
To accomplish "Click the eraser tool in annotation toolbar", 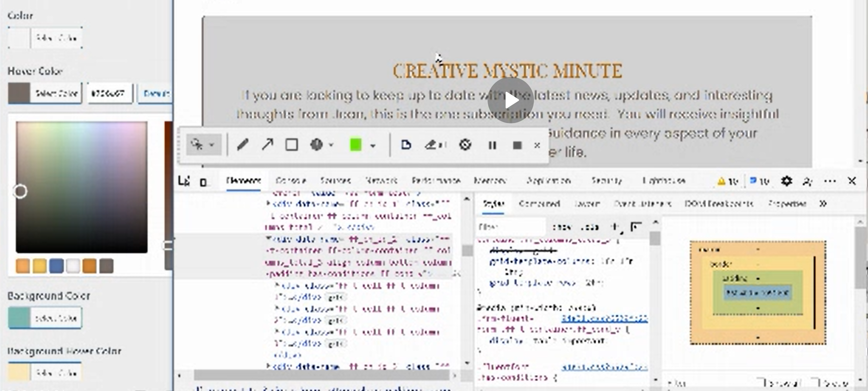I will coord(432,145).
